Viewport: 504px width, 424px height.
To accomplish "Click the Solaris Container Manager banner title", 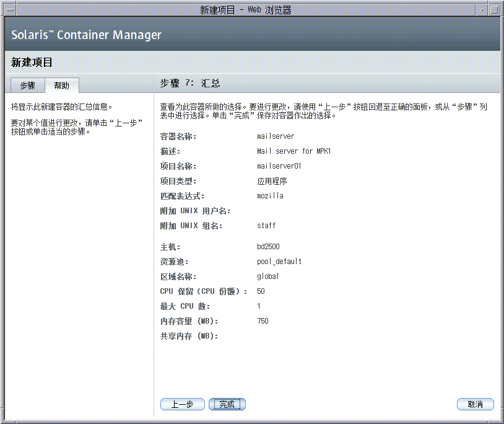I will click(x=86, y=35).
